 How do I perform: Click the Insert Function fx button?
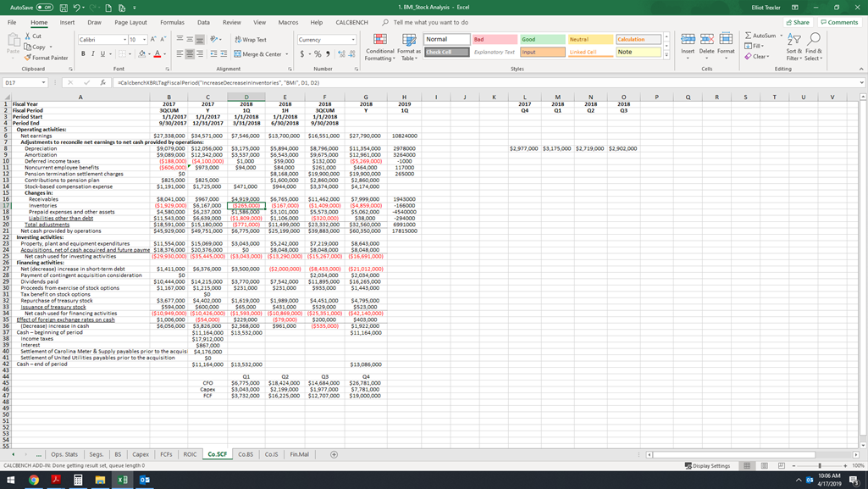(x=103, y=82)
